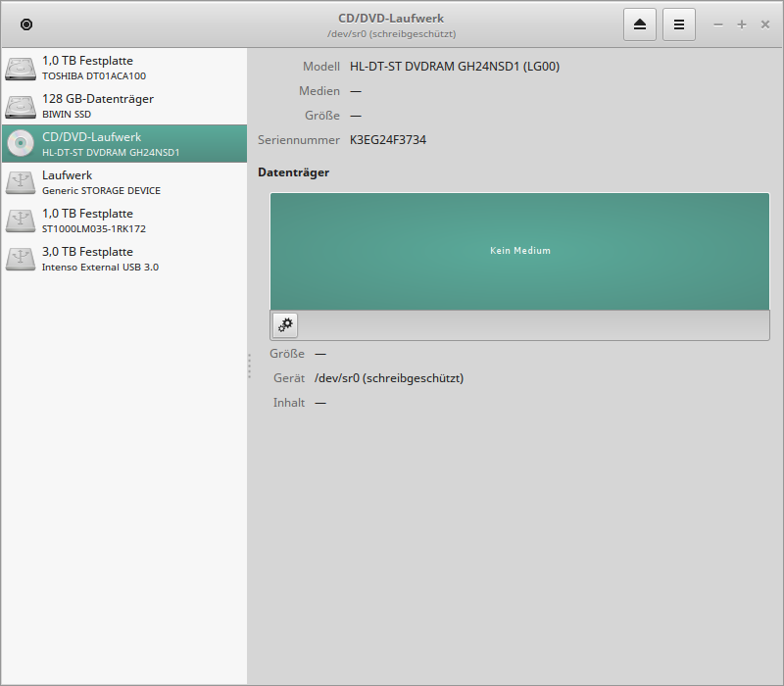
Task: Maximize the window with the plus button
Action: coord(742,24)
